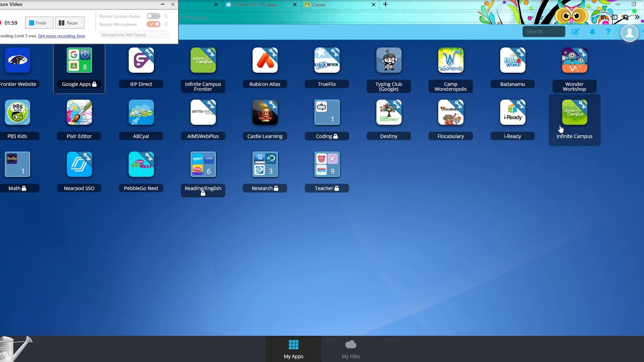Open the Reading/English folder
This screenshot has width=644, height=362.
tap(203, 164)
